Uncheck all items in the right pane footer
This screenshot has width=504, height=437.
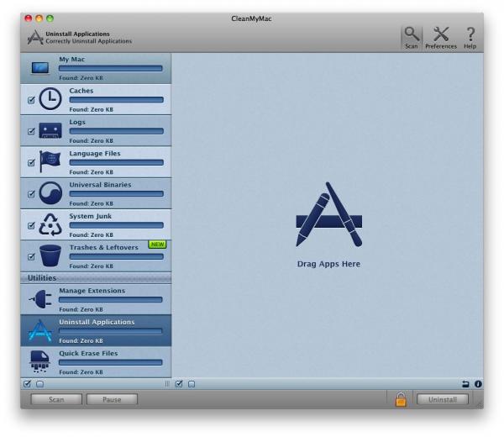(x=192, y=384)
